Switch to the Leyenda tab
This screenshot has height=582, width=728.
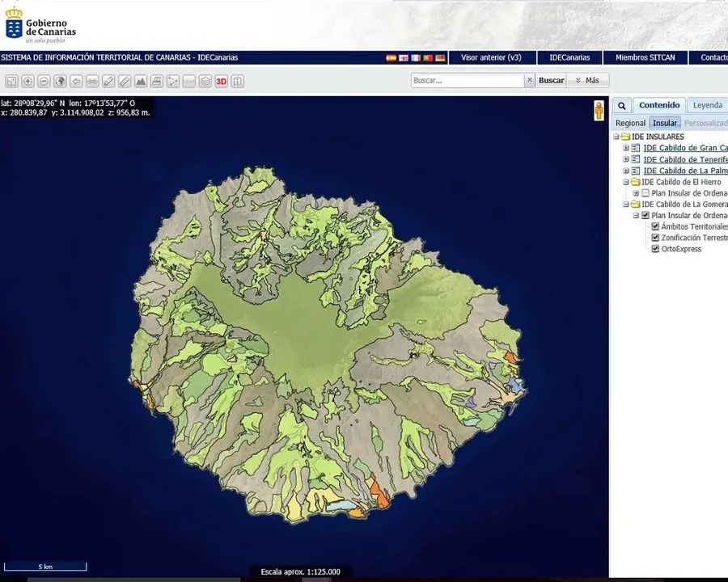(708, 105)
